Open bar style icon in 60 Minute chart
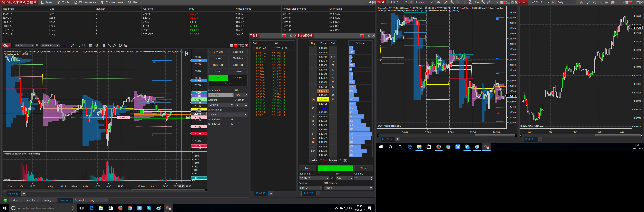Screen dimensions: 644x212 pyautogui.click(x=438, y=2)
